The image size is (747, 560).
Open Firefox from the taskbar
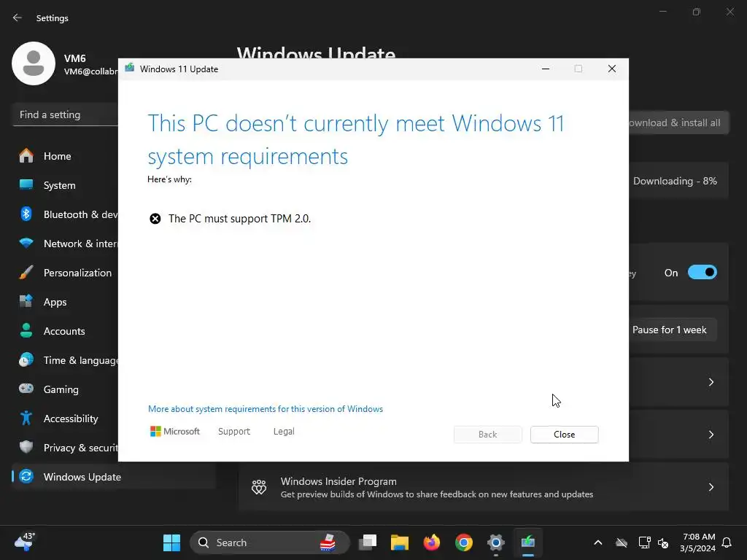[x=432, y=542]
